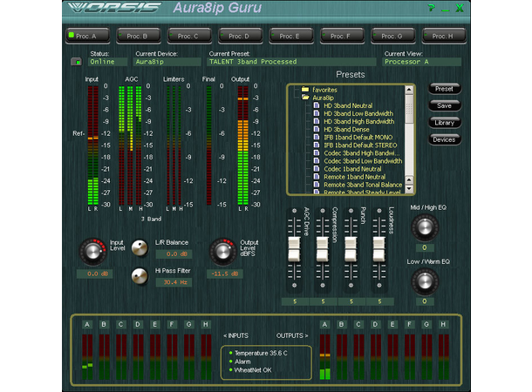532x392 pixels.
Task: Click the AGC Drive value field below fader
Action: [x=295, y=301]
